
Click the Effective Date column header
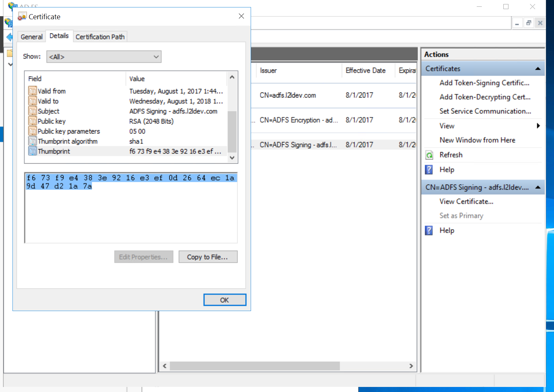[368, 71]
